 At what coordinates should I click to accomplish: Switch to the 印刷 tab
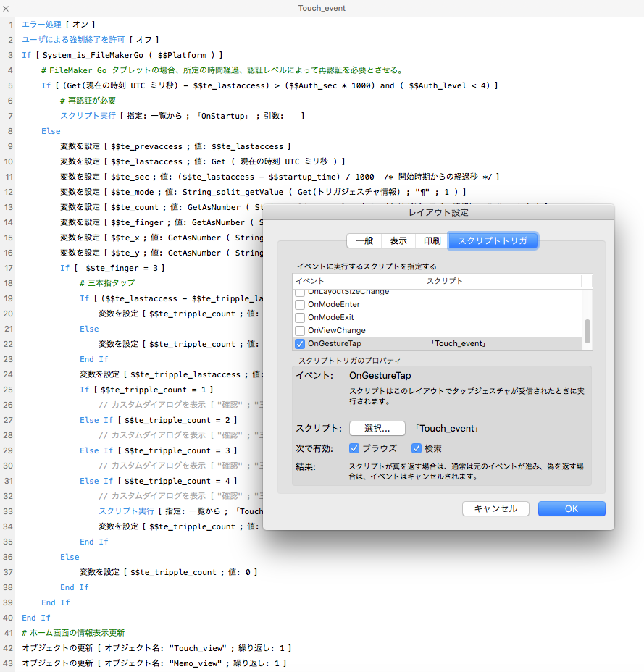(x=432, y=241)
